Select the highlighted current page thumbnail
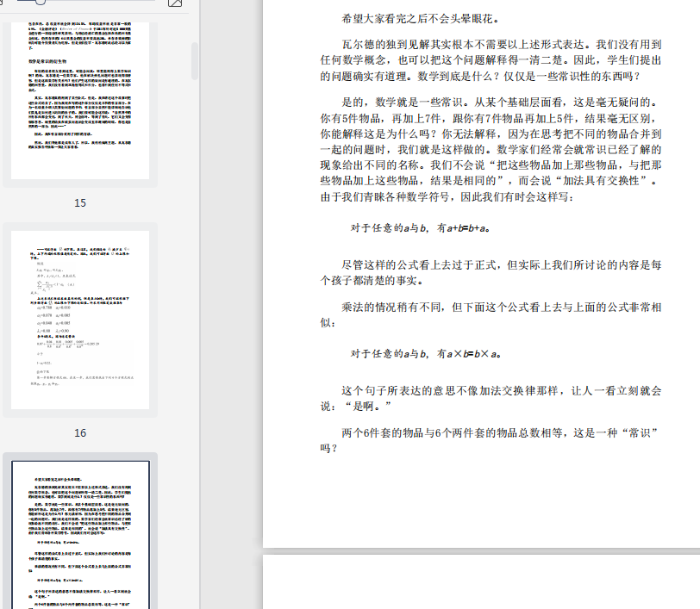This screenshot has height=609, width=700. click(x=80, y=535)
